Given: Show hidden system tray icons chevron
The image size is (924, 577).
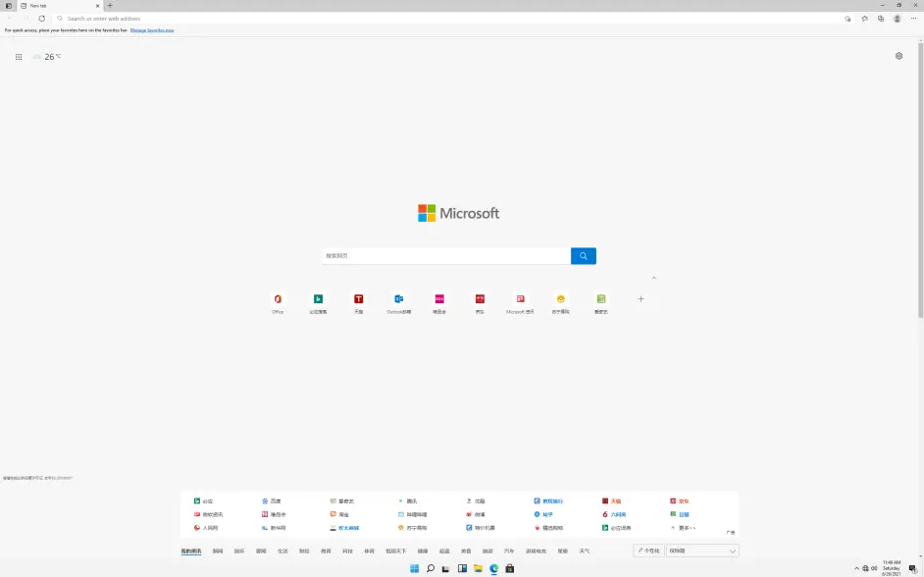Looking at the screenshot, I should point(857,568).
